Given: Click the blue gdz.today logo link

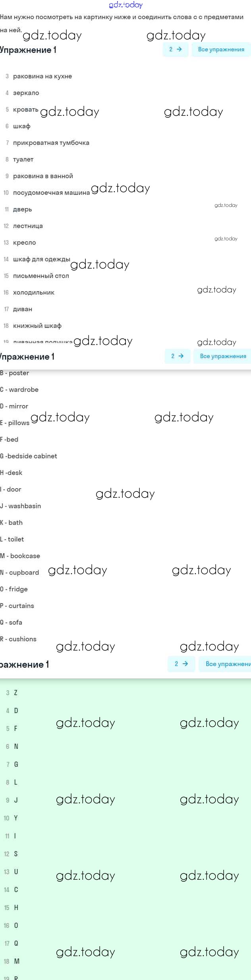Looking at the screenshot, I should 125,5.
